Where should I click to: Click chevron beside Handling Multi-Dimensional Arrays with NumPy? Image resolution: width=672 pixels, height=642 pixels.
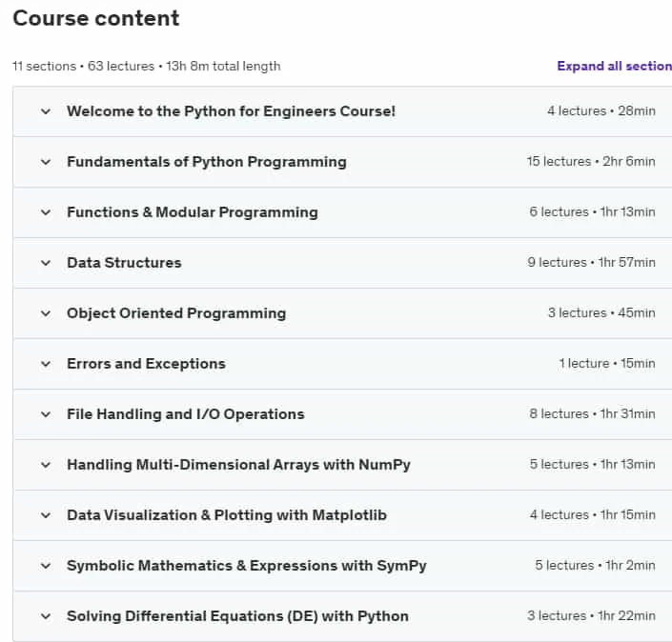pyautogui.click(x=46, y=465)
